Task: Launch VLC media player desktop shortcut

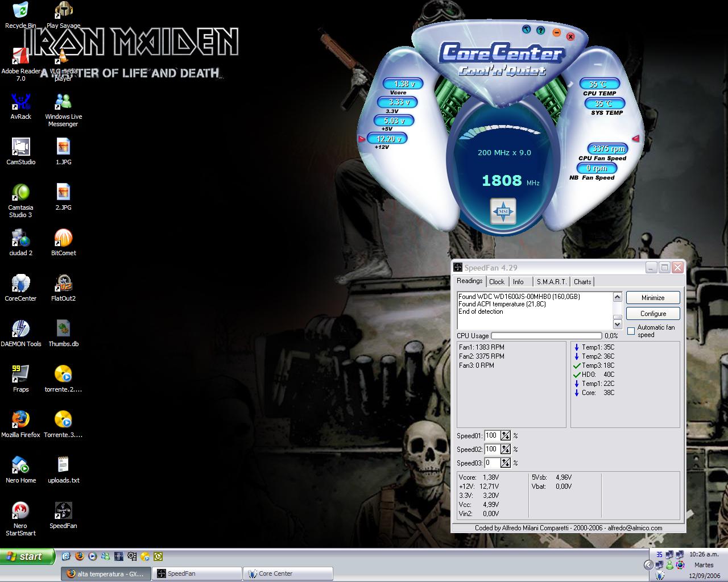Action: (63, 64)
